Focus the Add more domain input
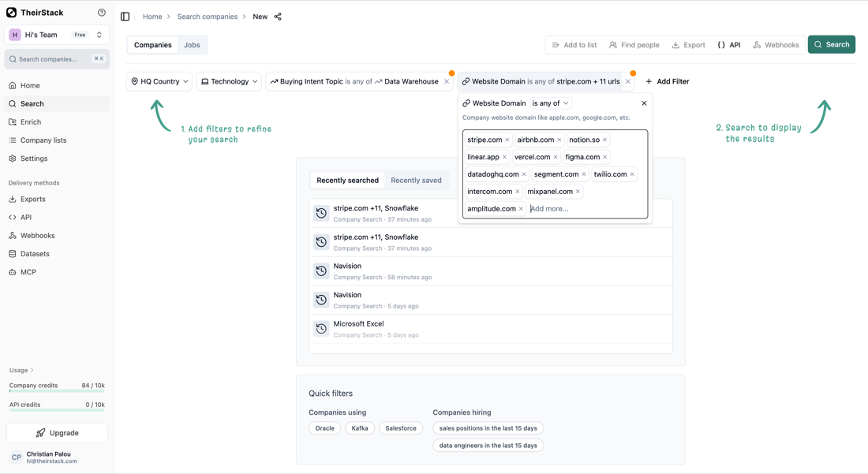 pos(586,208)
